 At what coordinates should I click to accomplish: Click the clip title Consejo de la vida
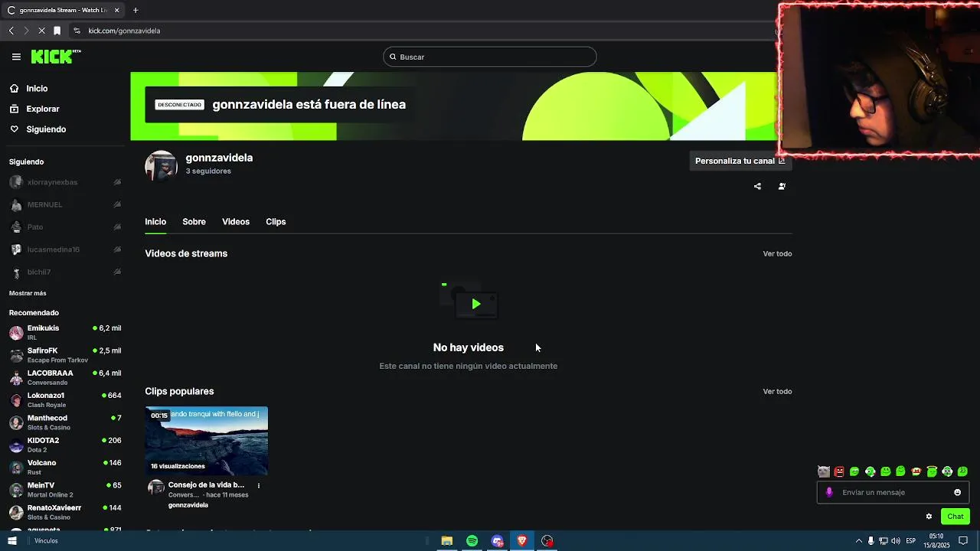click(206, 484)
